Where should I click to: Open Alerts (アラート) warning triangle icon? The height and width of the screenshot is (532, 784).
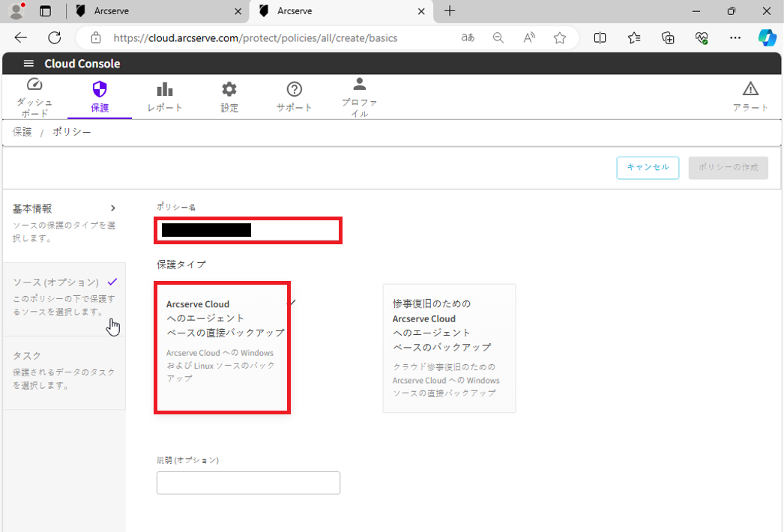pos(750,89)
